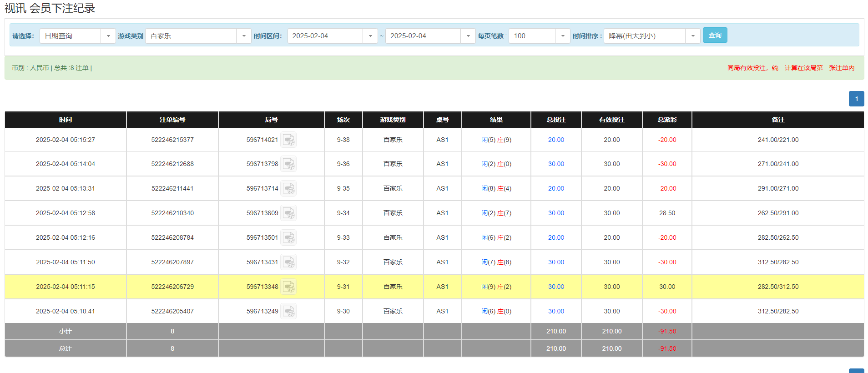
Task: Click the 时间 column header
Action: 66,120
